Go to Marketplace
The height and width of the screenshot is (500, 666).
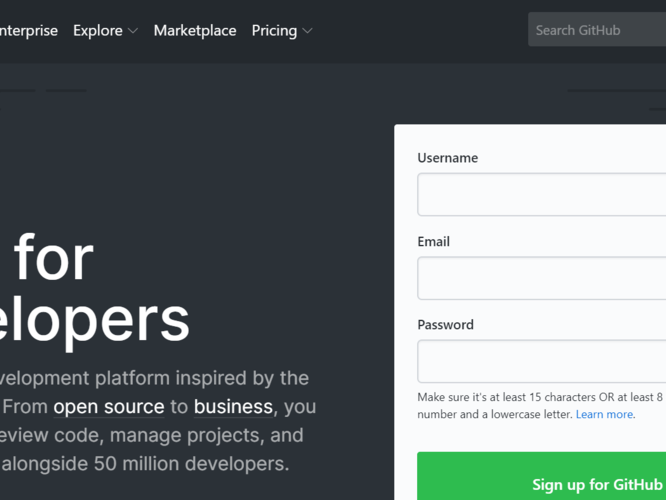[x=195, y=31]
